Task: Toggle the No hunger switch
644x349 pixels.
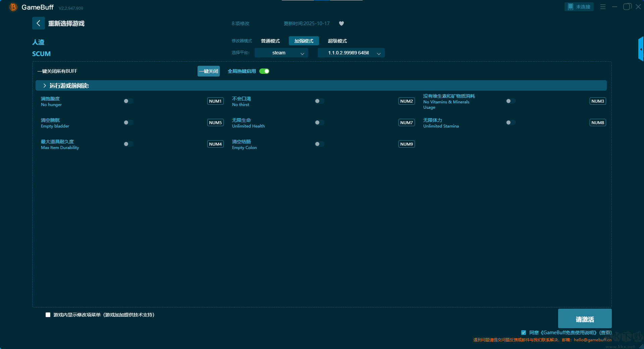Action: pyautogui.click(x=128, y=101)
